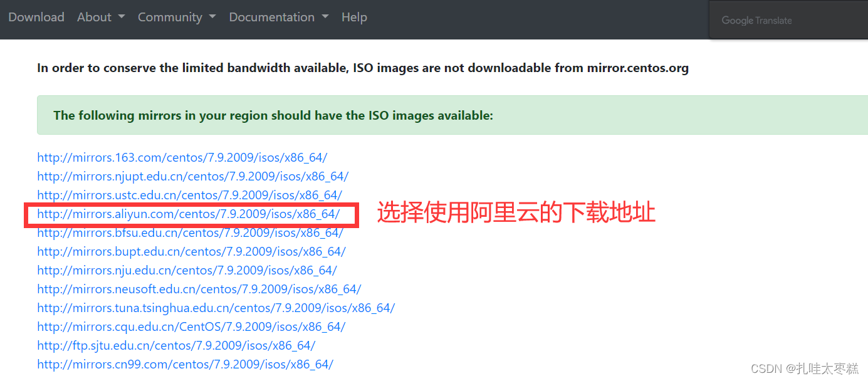Expand the About dropdown menu
The height and width of the screenshot is (381, 868).
[x=101, y=17]
